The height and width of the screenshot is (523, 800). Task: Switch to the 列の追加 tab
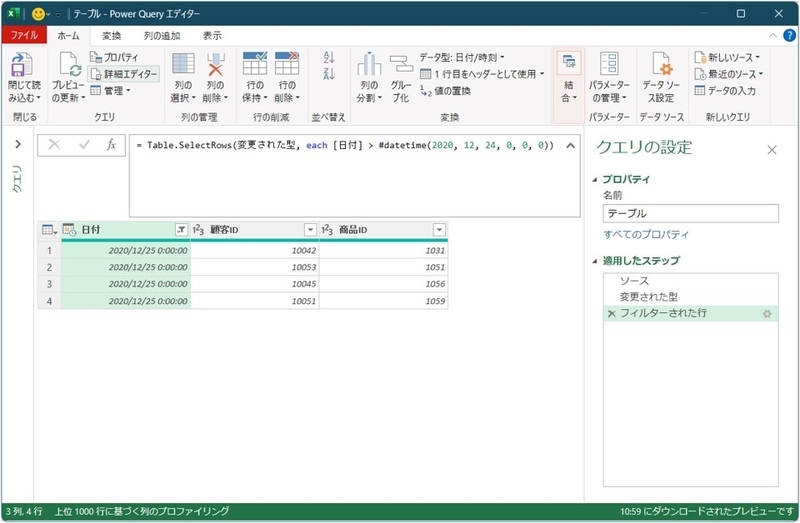coord(162,35)
